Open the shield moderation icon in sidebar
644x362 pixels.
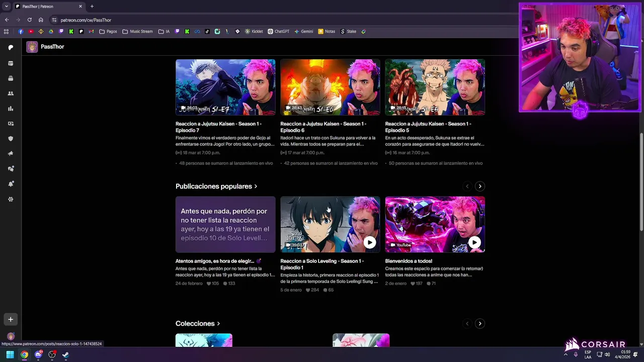click(11, 139)
